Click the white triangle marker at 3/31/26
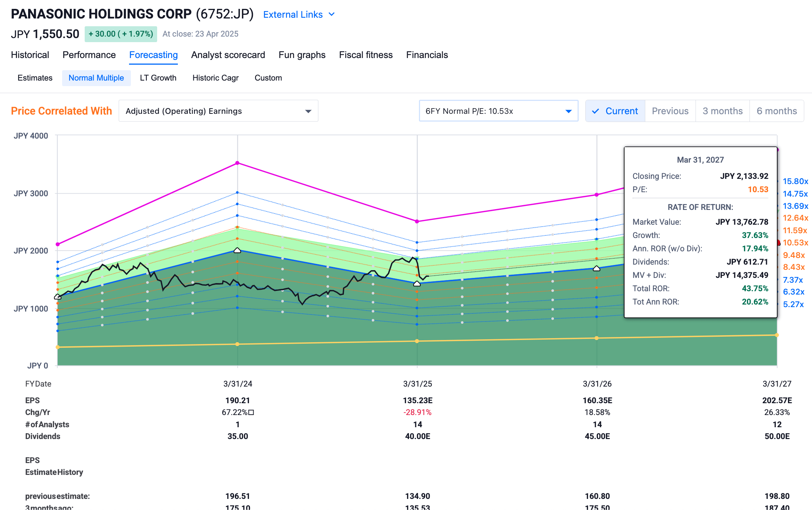Screen dimensions: 812x510 pos(596,269)
